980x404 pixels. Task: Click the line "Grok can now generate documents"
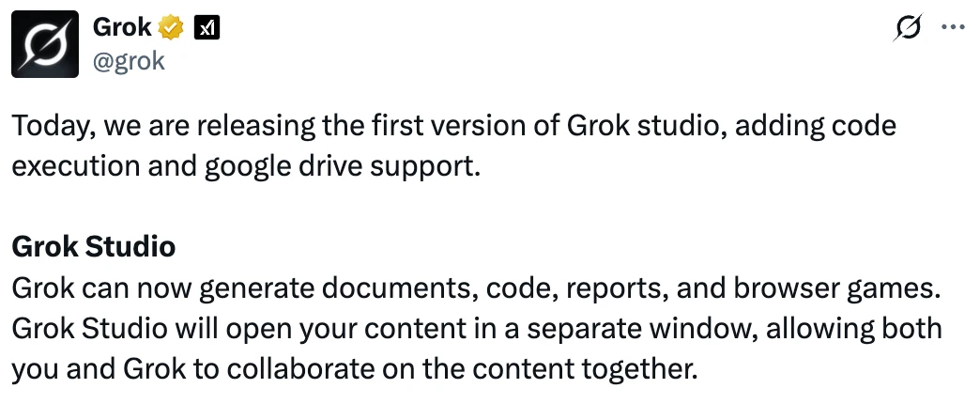[x=476, y=289]
